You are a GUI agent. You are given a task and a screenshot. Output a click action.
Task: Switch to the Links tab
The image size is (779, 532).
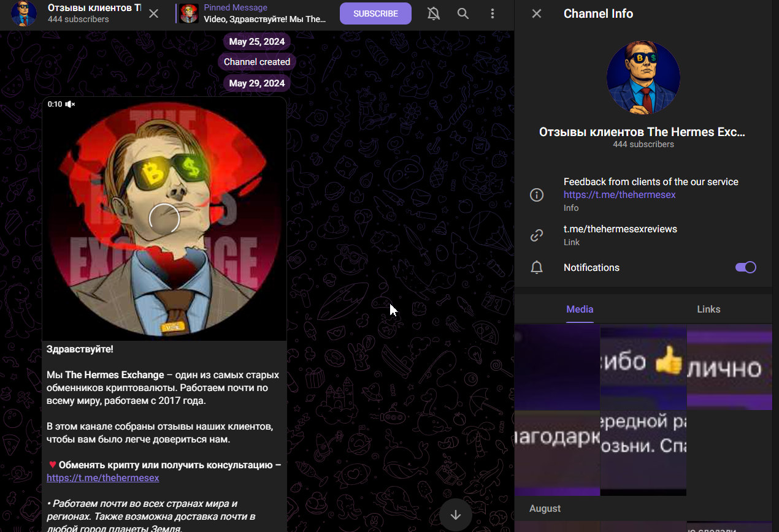pos(708,310)
